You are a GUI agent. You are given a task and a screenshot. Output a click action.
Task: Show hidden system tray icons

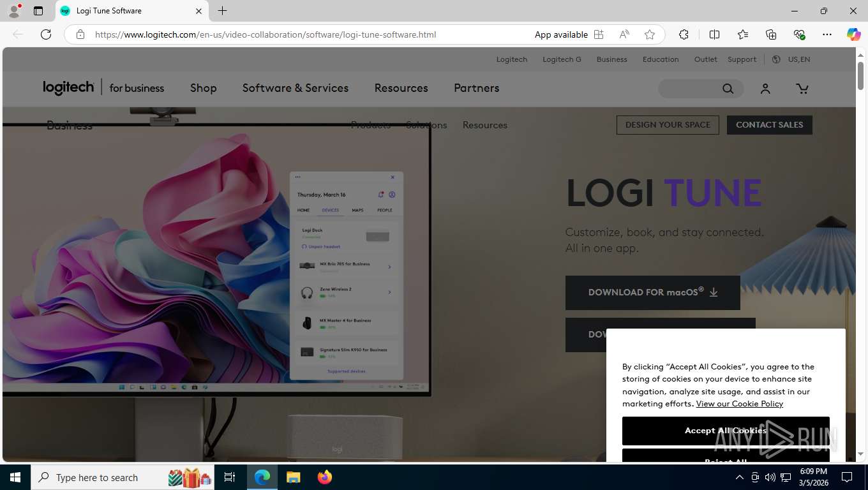[x=739, y=477]
